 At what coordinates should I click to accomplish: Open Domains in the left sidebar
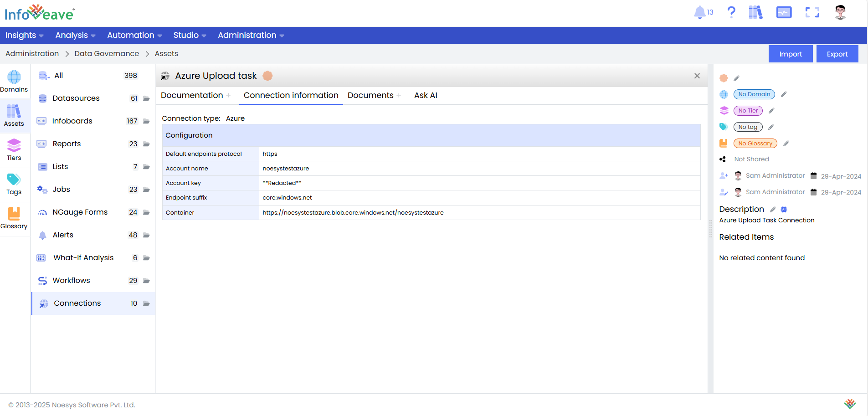coord(14,82)
